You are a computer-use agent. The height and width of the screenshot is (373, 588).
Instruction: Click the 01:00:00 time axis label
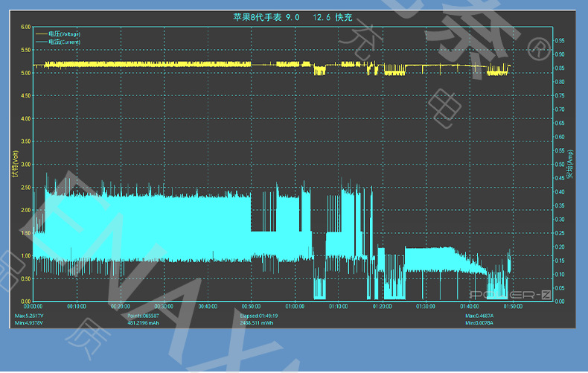click(295, 307)
